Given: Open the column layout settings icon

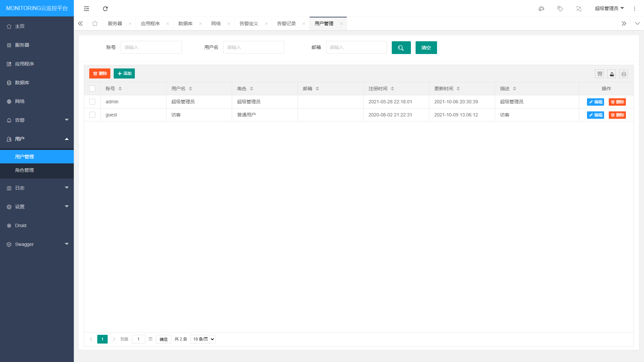Looking at the screenshot, I should coord(599,74).
